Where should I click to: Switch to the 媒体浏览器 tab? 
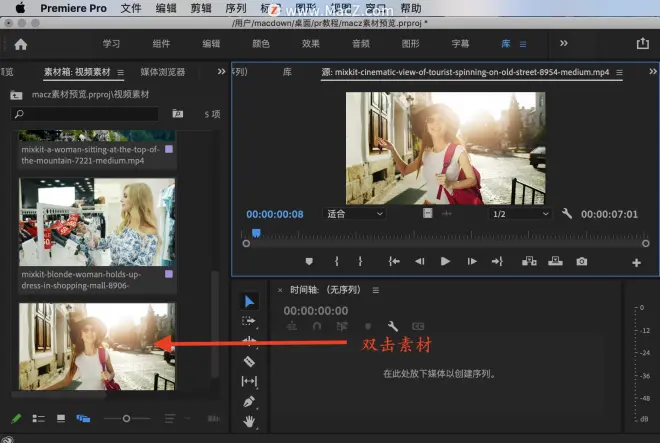pyautogui.click(x=163, y=72)
